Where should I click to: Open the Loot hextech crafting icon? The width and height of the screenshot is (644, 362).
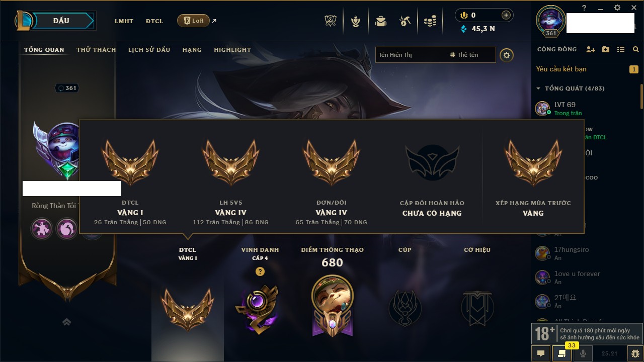click(x=405, y=21)
